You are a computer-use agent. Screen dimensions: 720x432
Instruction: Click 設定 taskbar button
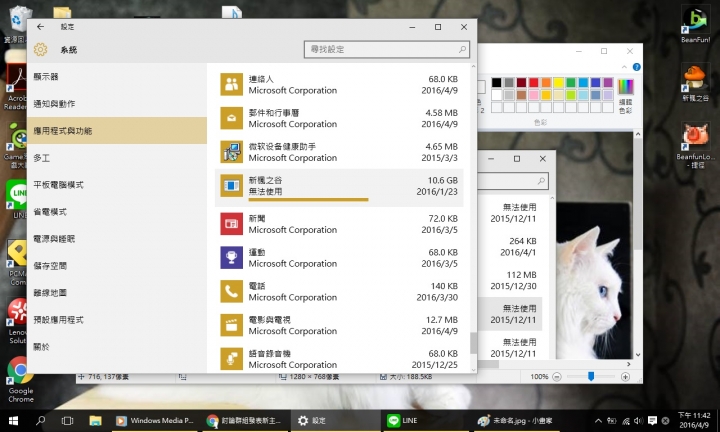coord(335,421)
